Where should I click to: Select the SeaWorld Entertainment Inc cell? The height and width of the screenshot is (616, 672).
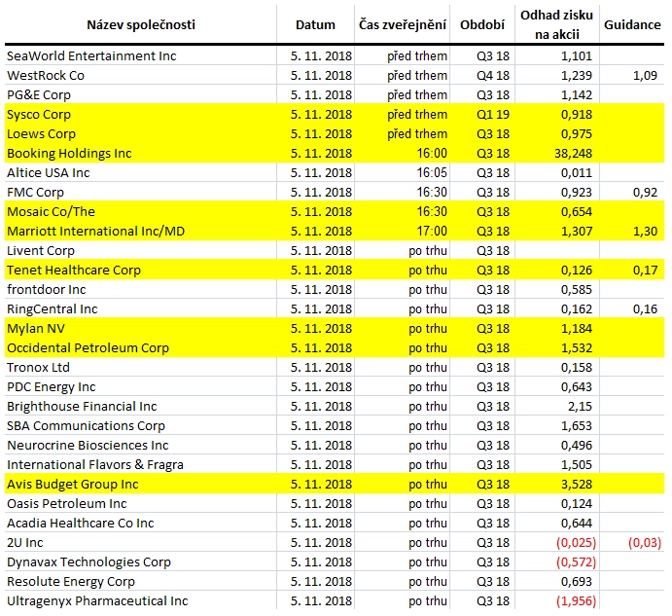141,55
